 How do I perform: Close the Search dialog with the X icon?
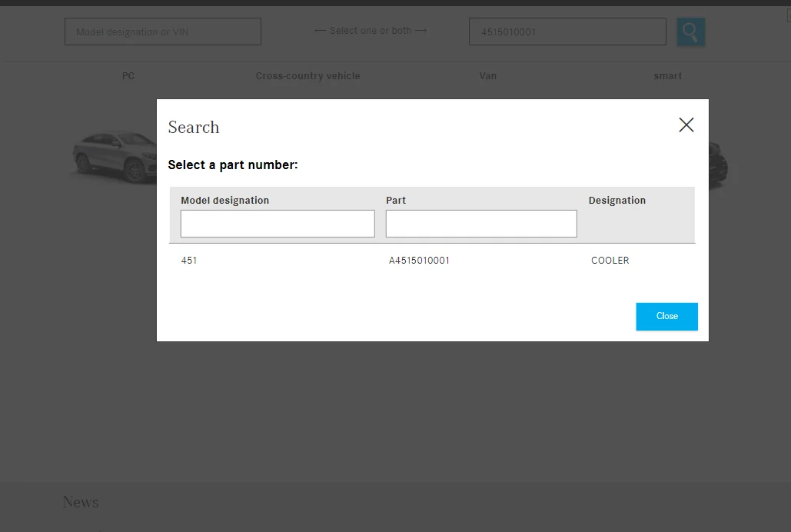[x=686, y=125]
